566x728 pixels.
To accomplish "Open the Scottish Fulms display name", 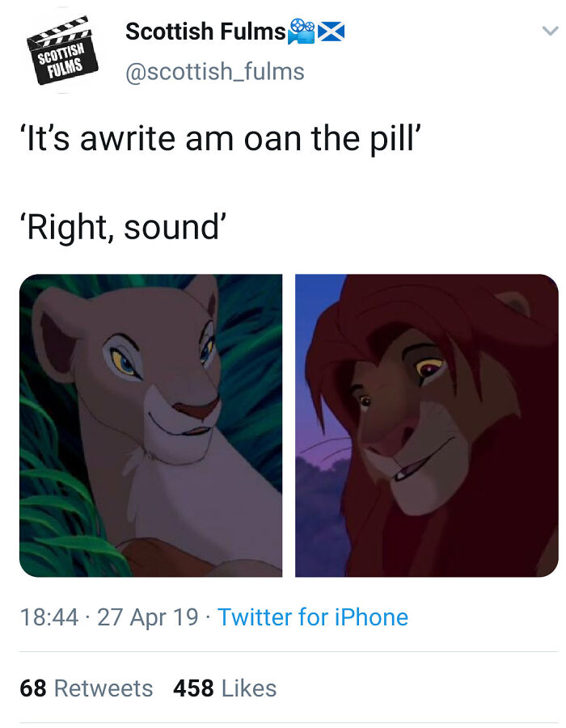I will [x=205, y=32].
